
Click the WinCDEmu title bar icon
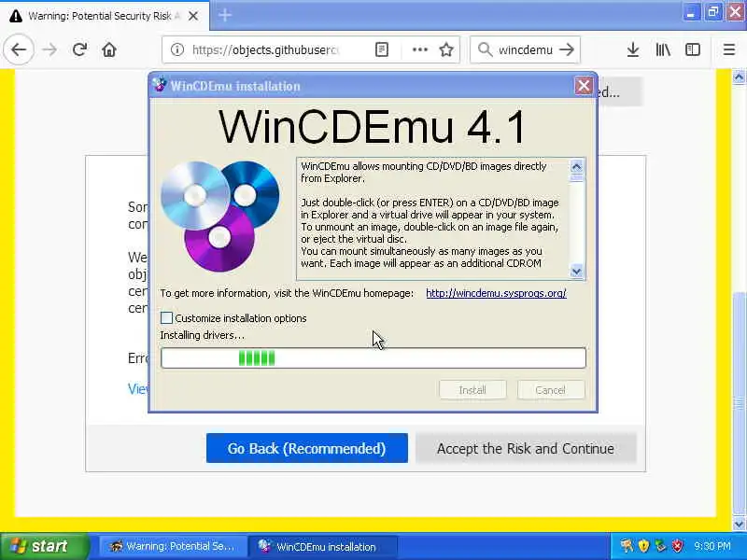point(160,85)
